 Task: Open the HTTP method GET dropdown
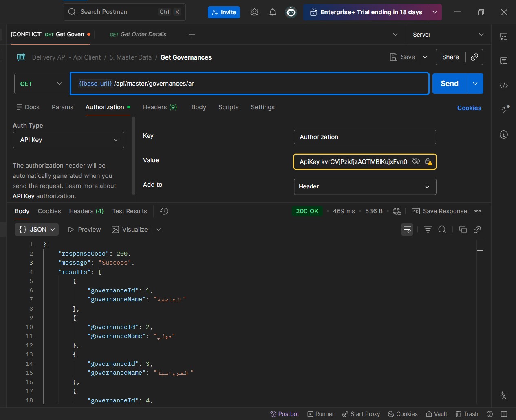42,84
